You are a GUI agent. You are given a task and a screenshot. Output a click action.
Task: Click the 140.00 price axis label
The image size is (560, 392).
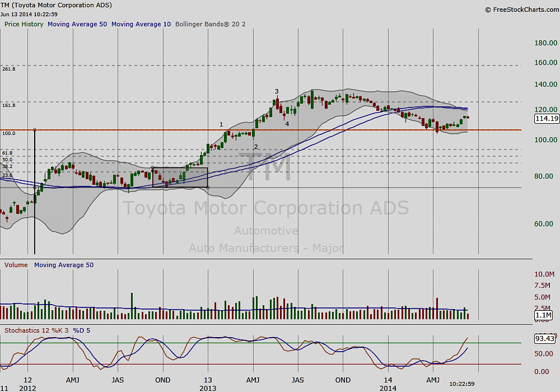tap(545, 84)
